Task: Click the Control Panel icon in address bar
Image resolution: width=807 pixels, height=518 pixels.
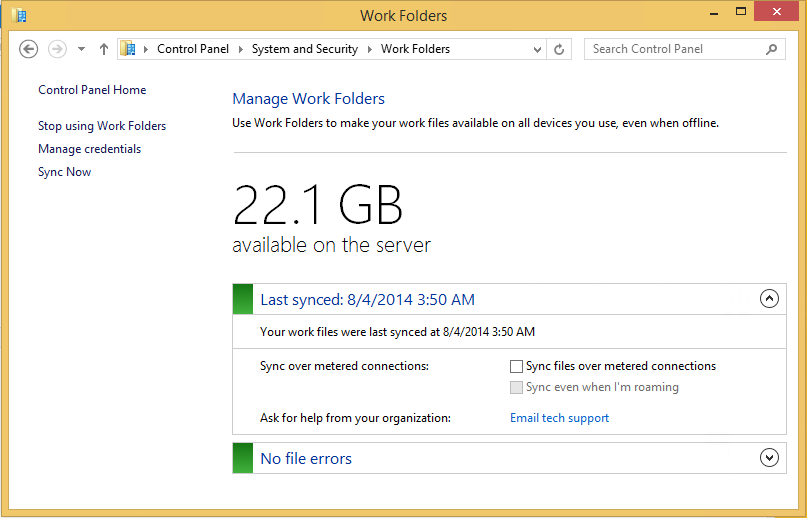Action: click(128, 49)
